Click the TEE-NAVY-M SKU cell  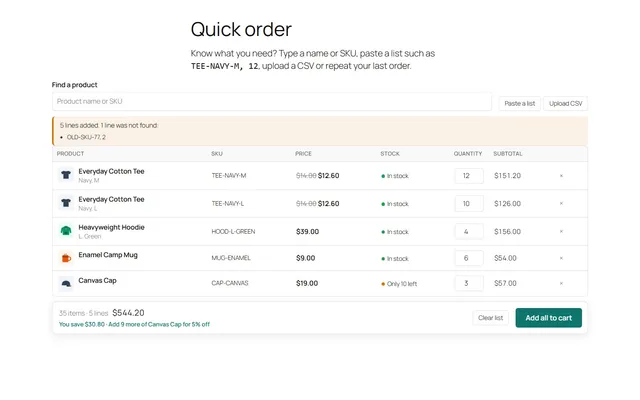(x=229, y=176)
